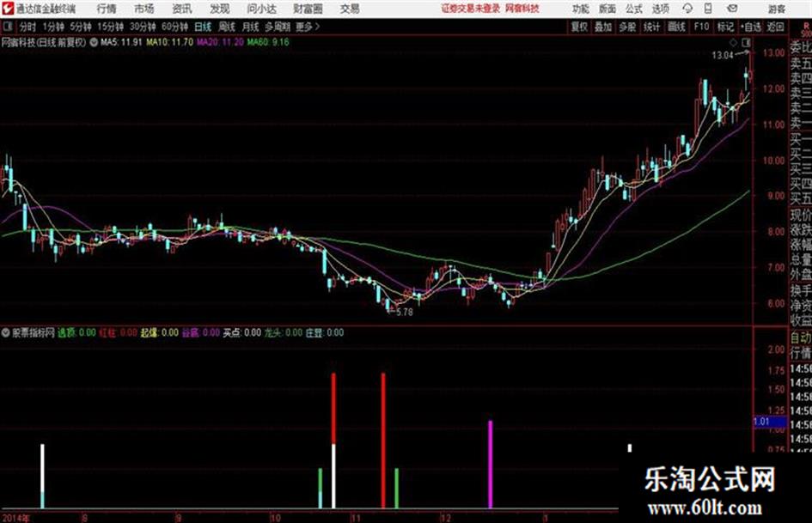Click the 叠加 overlay button
The width and height of the screenshot is (812, 523).
[603, 27]
